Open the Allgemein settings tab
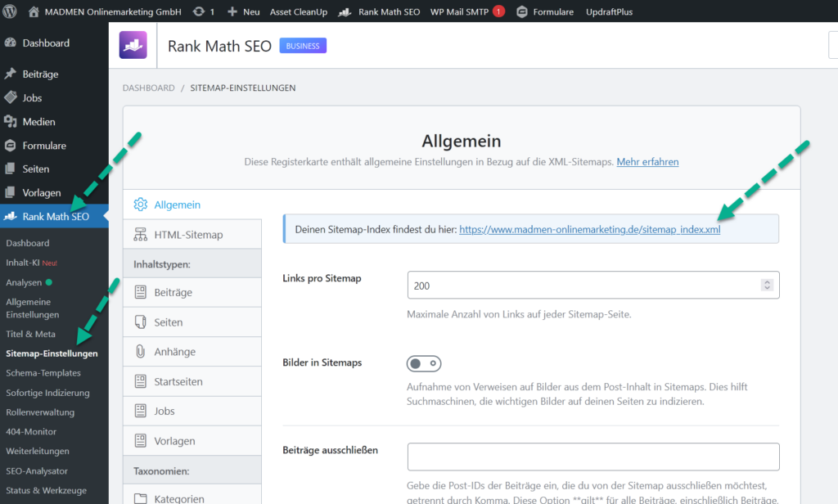This screenshot has width=838, height=504. click(x=192, y=205)
